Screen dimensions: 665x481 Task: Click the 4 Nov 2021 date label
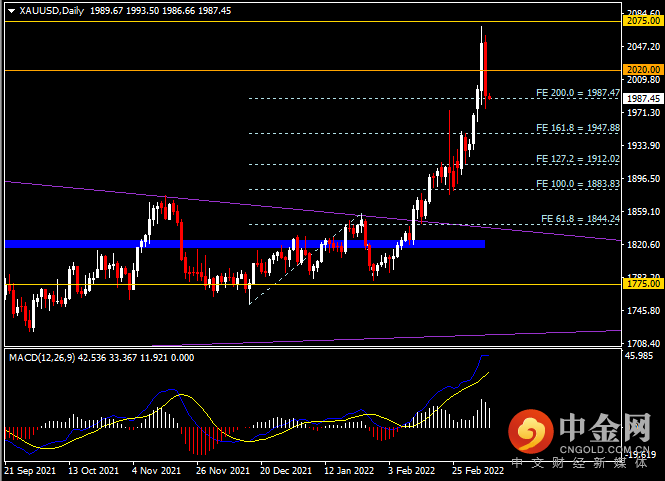(x=156, y=470)
